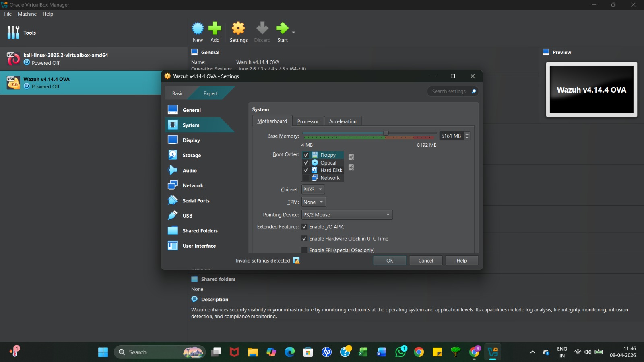
Task: Select the kali-linux-2025.2 virtual machine
Action: [94, 59]
